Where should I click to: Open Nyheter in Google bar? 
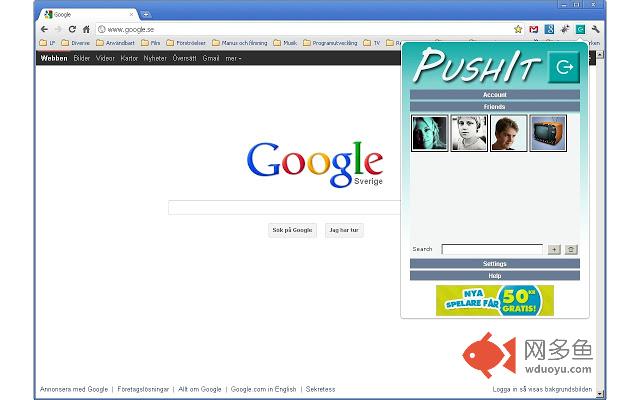[x=155, y=58]
